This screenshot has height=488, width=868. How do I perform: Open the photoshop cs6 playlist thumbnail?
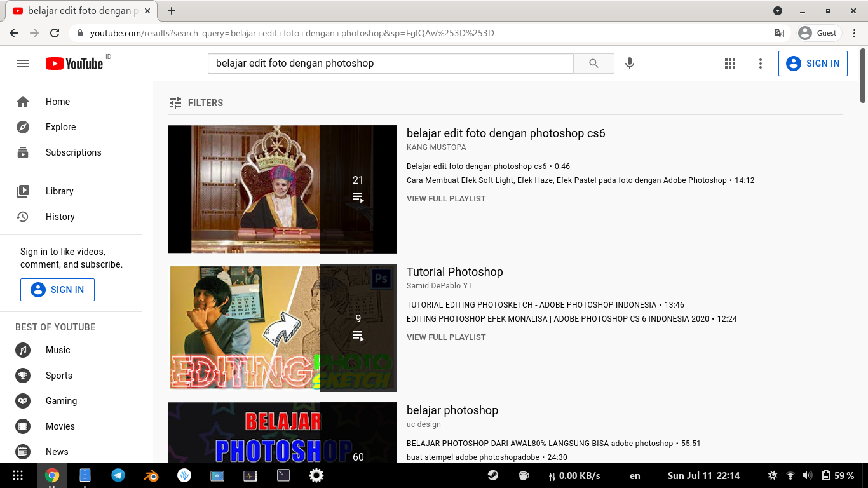point(281,189)
